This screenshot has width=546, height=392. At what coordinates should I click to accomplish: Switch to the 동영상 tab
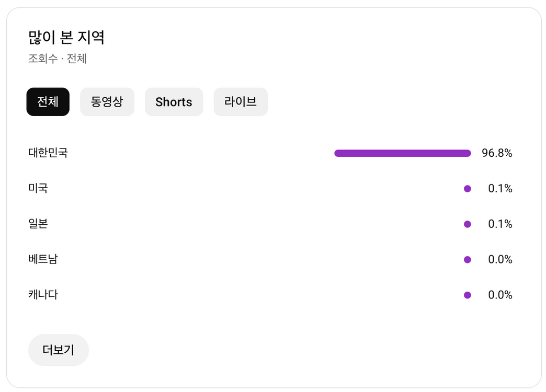107,102
